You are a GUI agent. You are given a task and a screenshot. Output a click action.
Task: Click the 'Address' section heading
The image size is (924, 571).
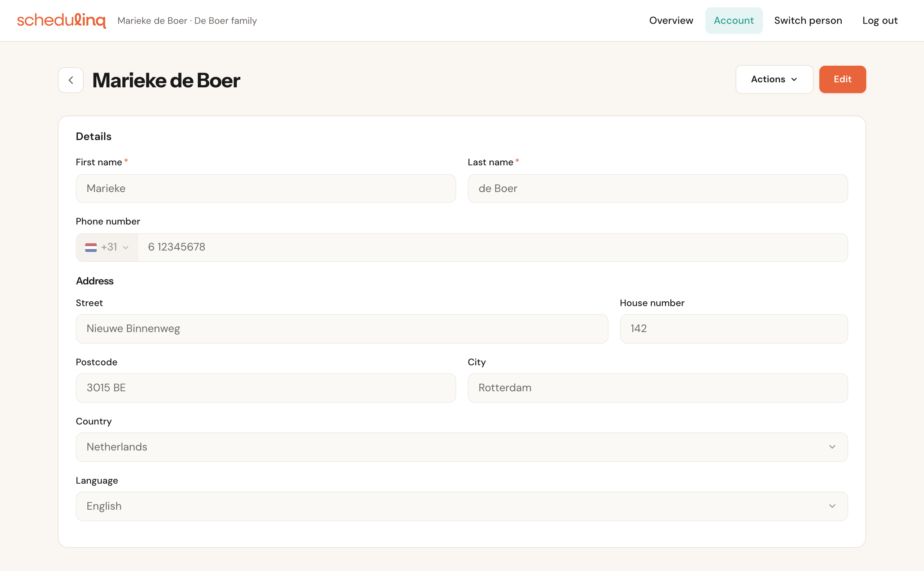[95, 281]
